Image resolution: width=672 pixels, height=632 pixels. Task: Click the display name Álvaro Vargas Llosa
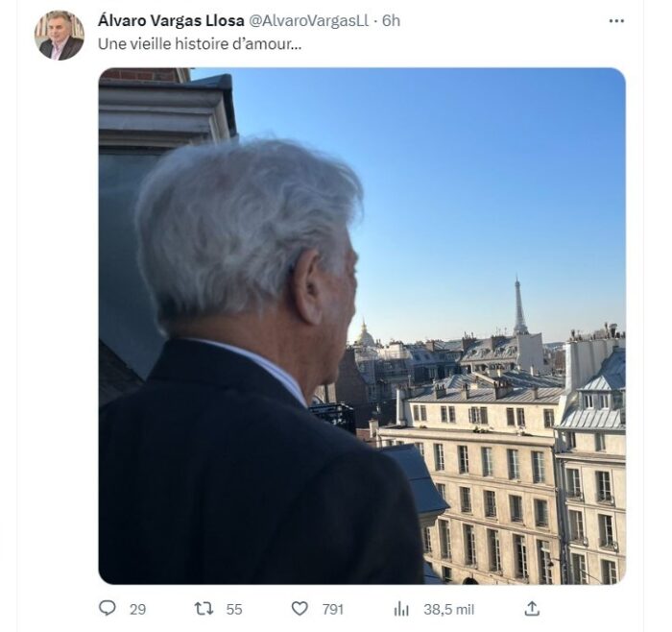tap(171, 20)
